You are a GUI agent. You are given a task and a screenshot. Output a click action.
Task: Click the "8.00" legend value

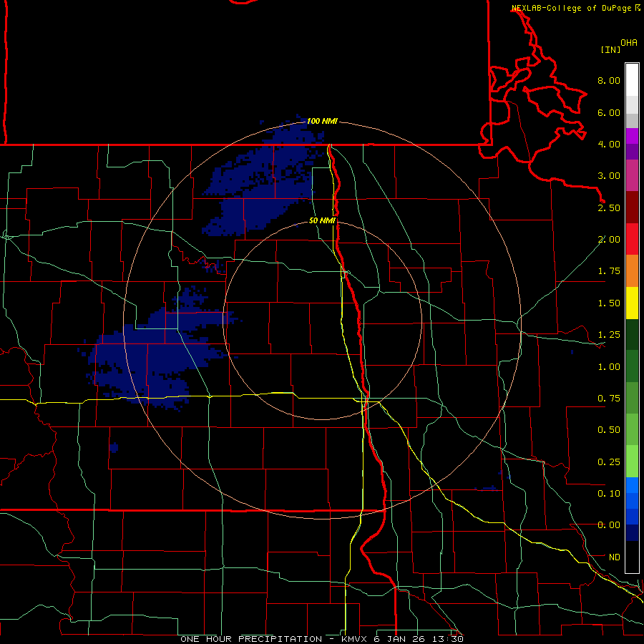[609, 80]
